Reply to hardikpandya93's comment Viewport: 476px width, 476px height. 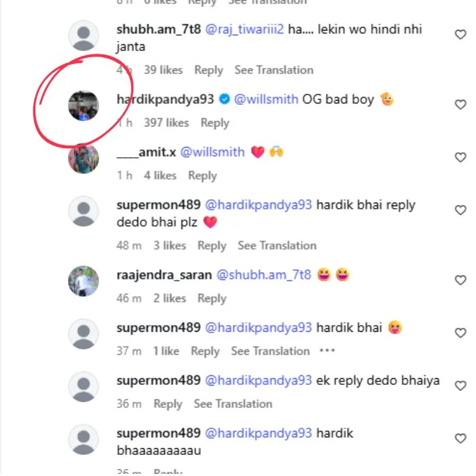pos(215,123)
